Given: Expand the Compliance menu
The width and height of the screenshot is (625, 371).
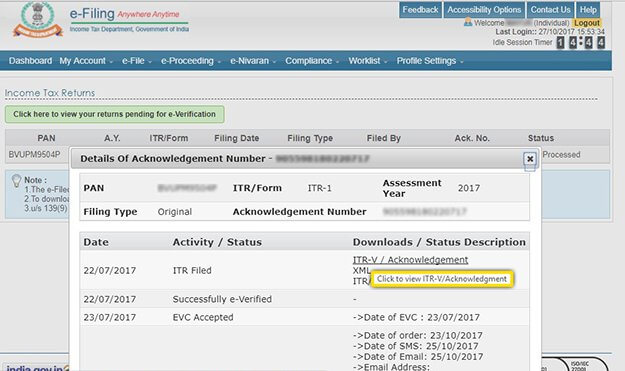Looking at the screenshot, I should pos(312,61).
